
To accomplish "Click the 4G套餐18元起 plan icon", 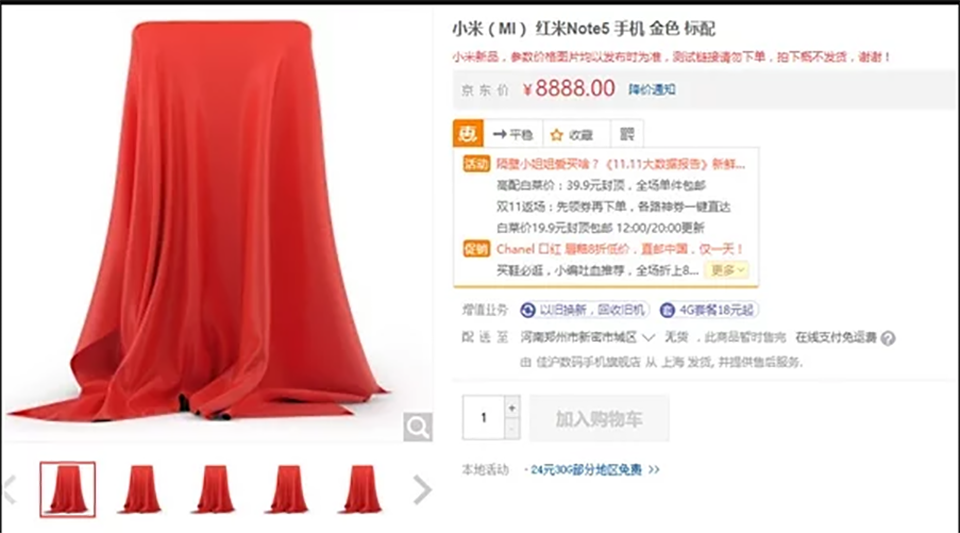I will click(x=667, y=310).
